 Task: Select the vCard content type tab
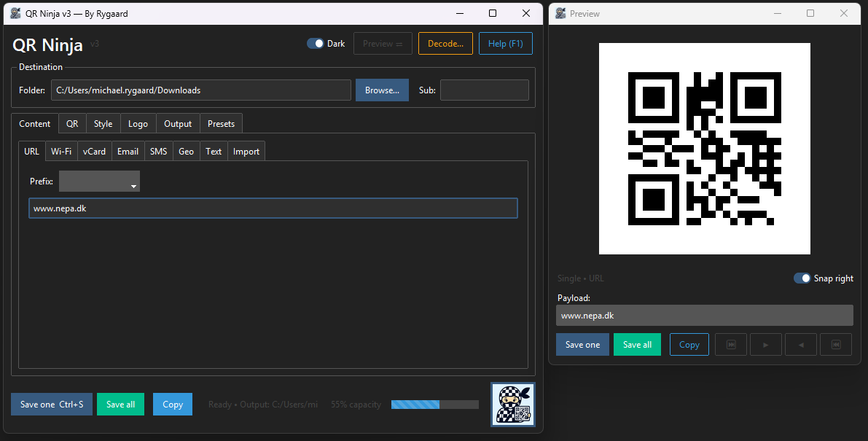[95, 152]
